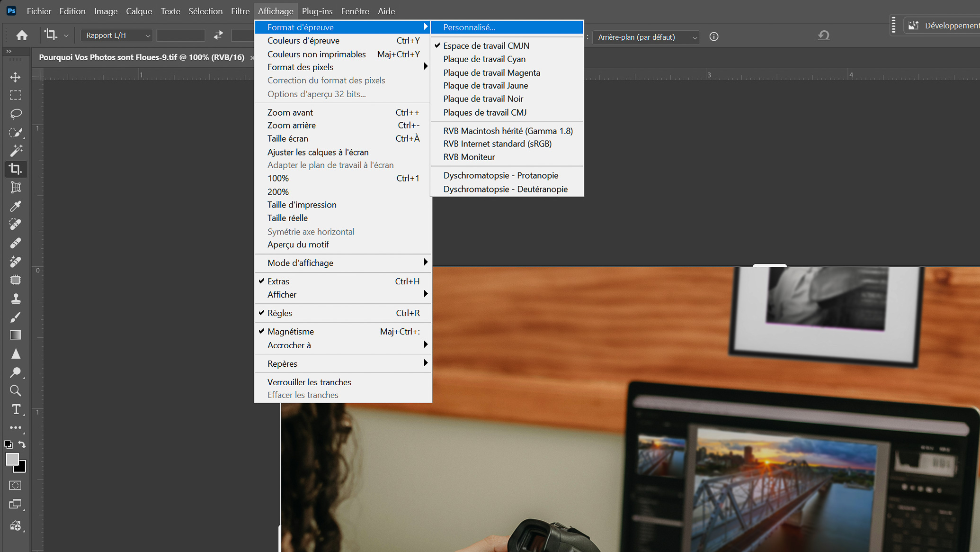Open the Rapport L/H dropdown
Image resolution: width=980 pixels, height=552 pixels.
click(x=116, y=35)
